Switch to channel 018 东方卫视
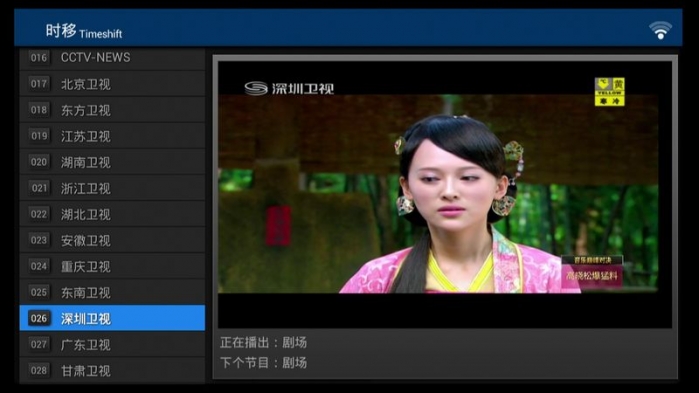Viewport: 699px width, 393px height. (112, 110)
